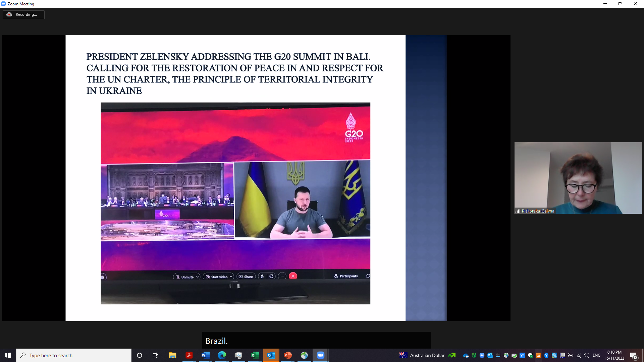This screenshot has height=362, width=644.
Task: Click the Task View button
Action: (x=156, y=355)
